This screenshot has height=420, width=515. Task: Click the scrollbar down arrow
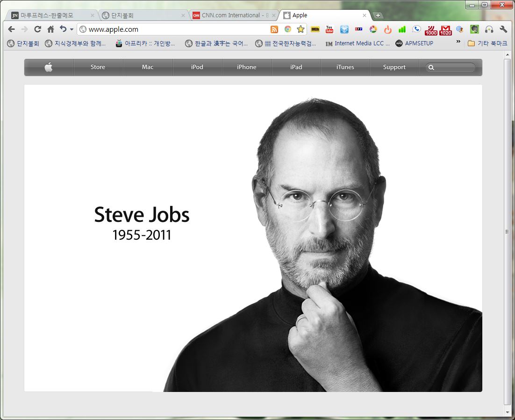pos(507,413)
